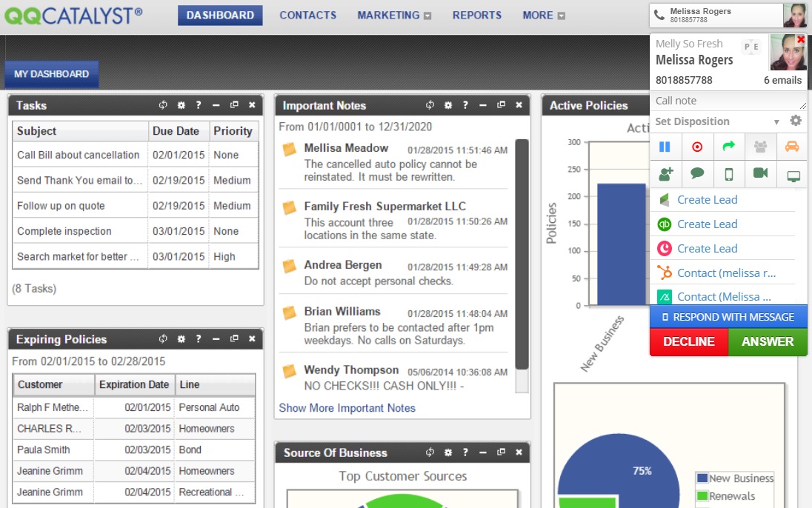Close the incoming call popup red X
Viewport: 812px width, 508px height.
tap(801, 39)
